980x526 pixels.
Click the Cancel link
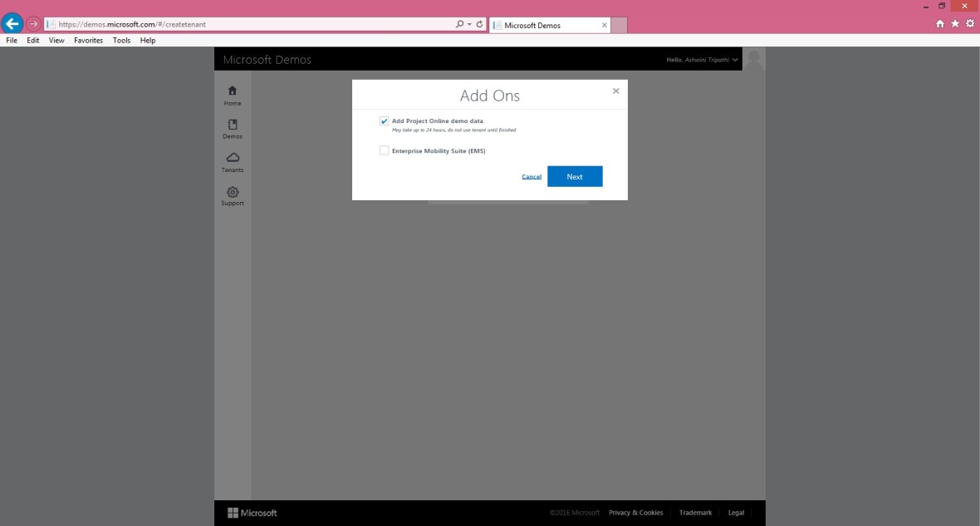click(x=532, y=177)
